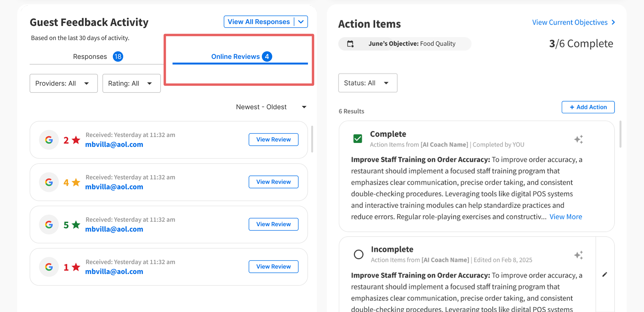644x312 pixels.
Task: Uncheck the green Complete checkbox
Action: click(x=358, y=139)
